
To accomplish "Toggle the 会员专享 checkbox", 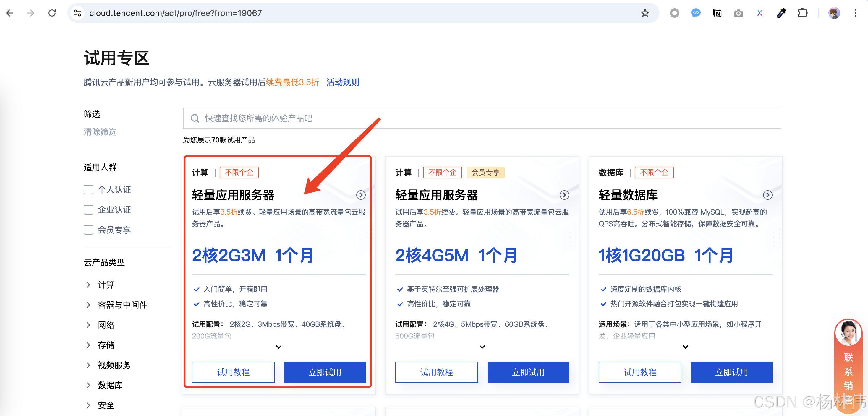I will click(88, 230).
